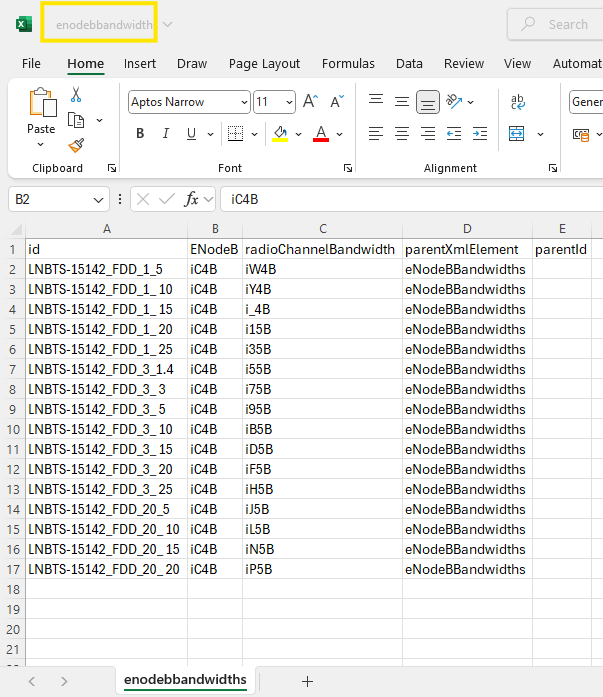
Task: Click the Copy icon in Clipboard
Action: point(76,120)
